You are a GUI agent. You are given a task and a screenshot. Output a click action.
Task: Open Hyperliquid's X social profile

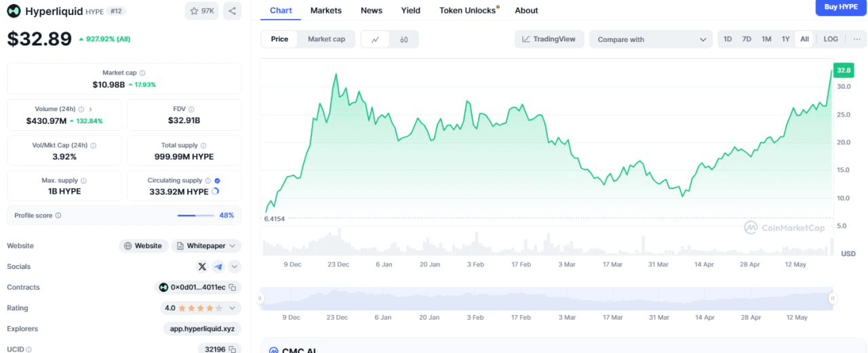202,267
